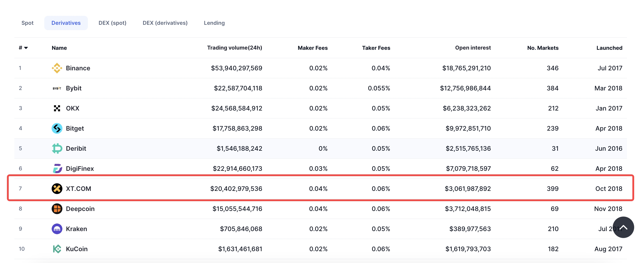Image resolution: width=644 pixels, height=263 pixels.
Task: Click the Kraken logo icon
Action: [57, 229]
